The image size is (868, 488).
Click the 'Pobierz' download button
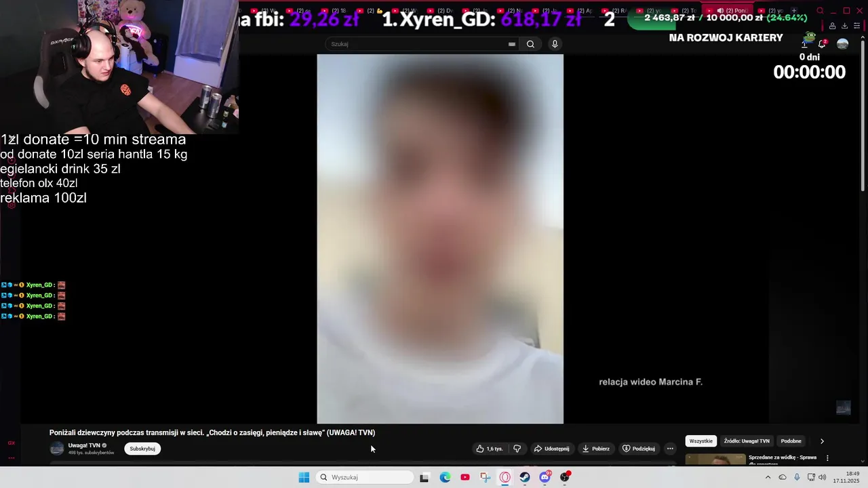click(596, 449)
